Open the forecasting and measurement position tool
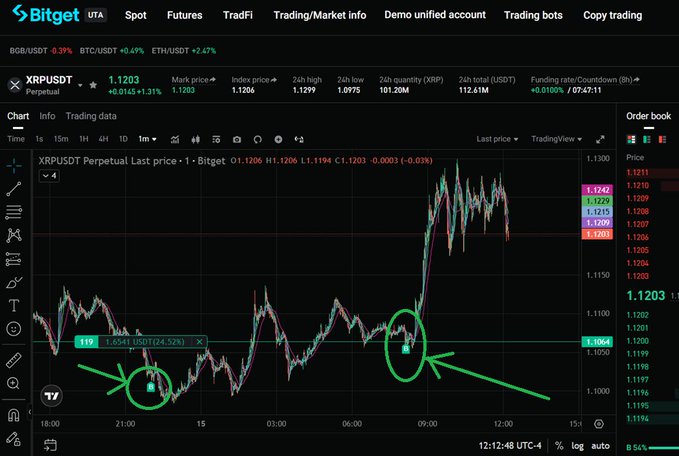 tap(14, 259)
